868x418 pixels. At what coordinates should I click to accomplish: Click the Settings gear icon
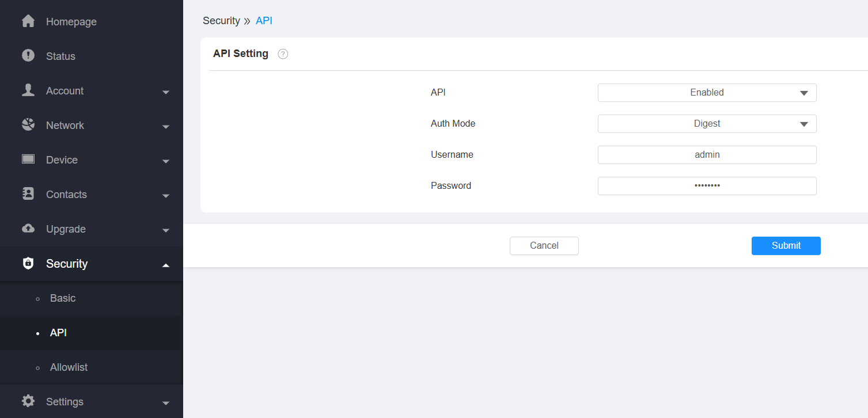[28, 401]
